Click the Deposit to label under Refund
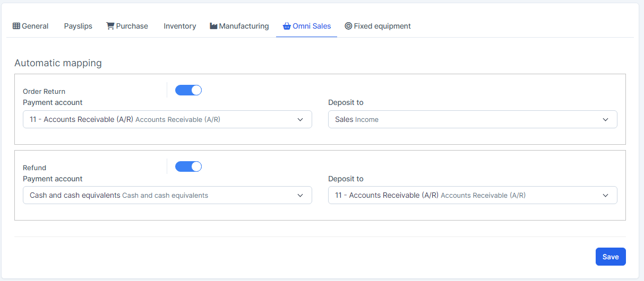The image size is (644, 281). [346, 179]
